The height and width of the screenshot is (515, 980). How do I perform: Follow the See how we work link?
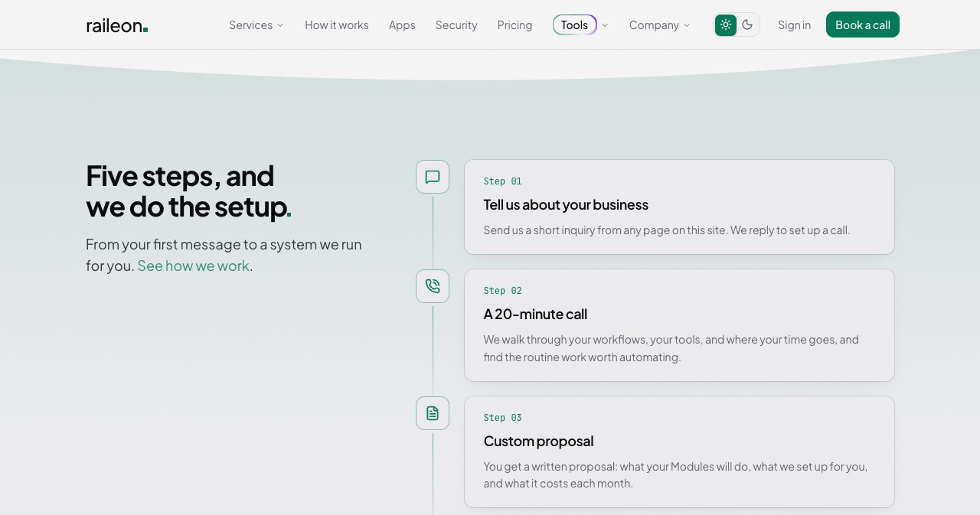194,266
